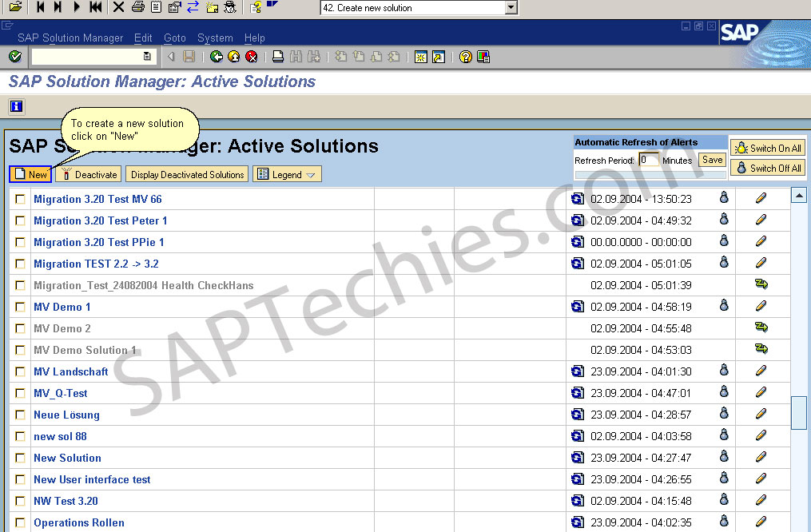Click the green Back arrow icon
811x532 pixels.
(x=217, y=57)
